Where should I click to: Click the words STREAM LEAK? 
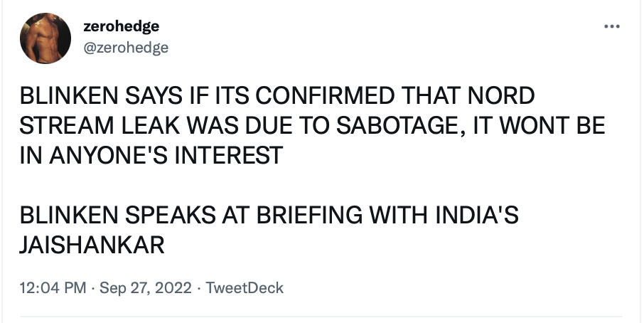point(100,126)
